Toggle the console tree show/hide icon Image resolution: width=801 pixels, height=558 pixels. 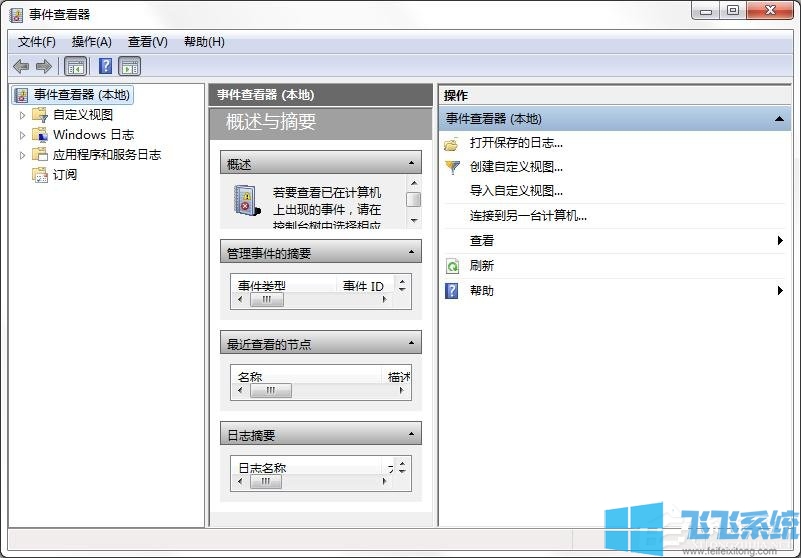[75, 66]
